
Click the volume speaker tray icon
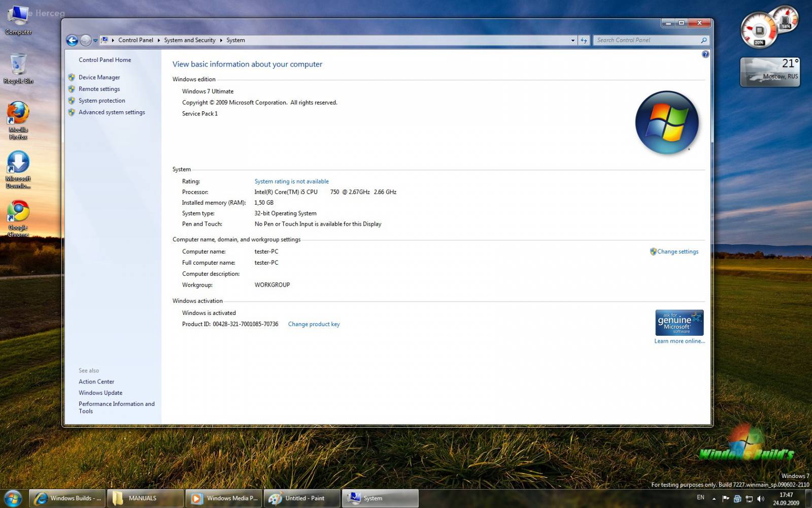(760, 499)
